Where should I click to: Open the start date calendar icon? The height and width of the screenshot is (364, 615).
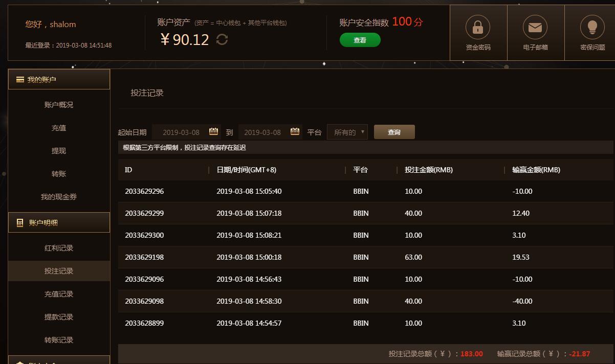click(213, 131)
